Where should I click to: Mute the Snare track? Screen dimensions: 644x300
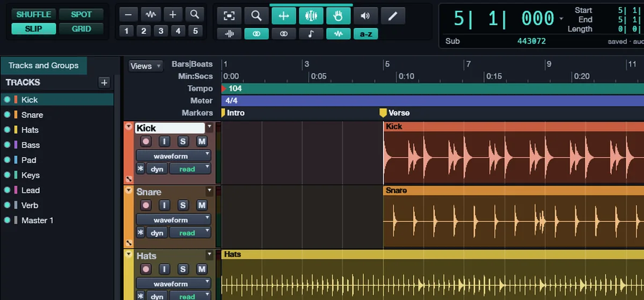click(202, 206)
